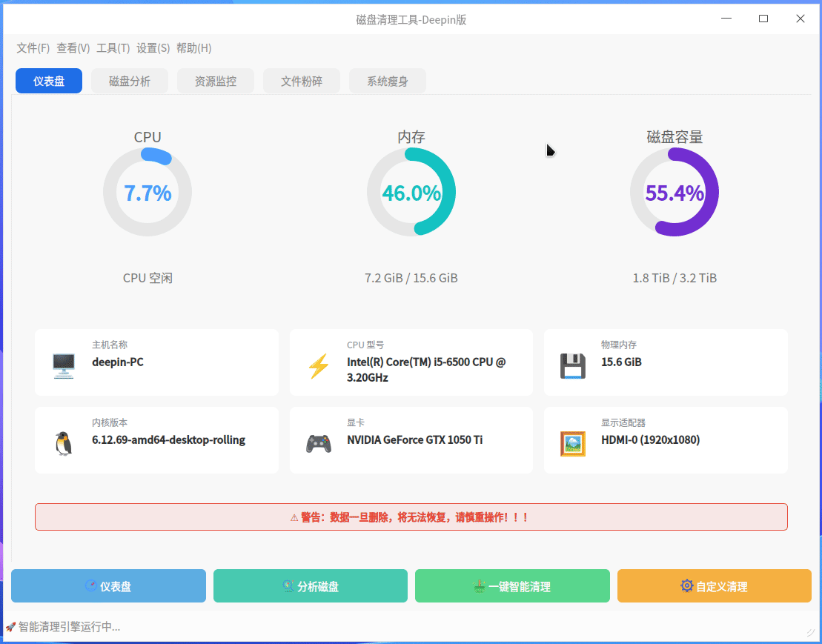Click the 磁盘容量 ring showing 55.4%
822x644 pixels.
tap(674, 192)
